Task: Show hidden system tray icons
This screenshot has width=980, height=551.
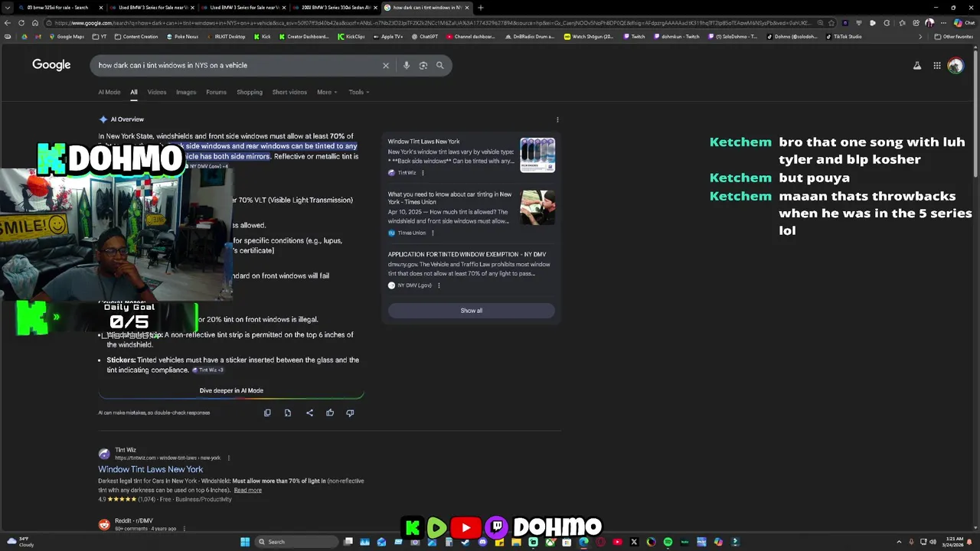Action: [x=899, y=542]
